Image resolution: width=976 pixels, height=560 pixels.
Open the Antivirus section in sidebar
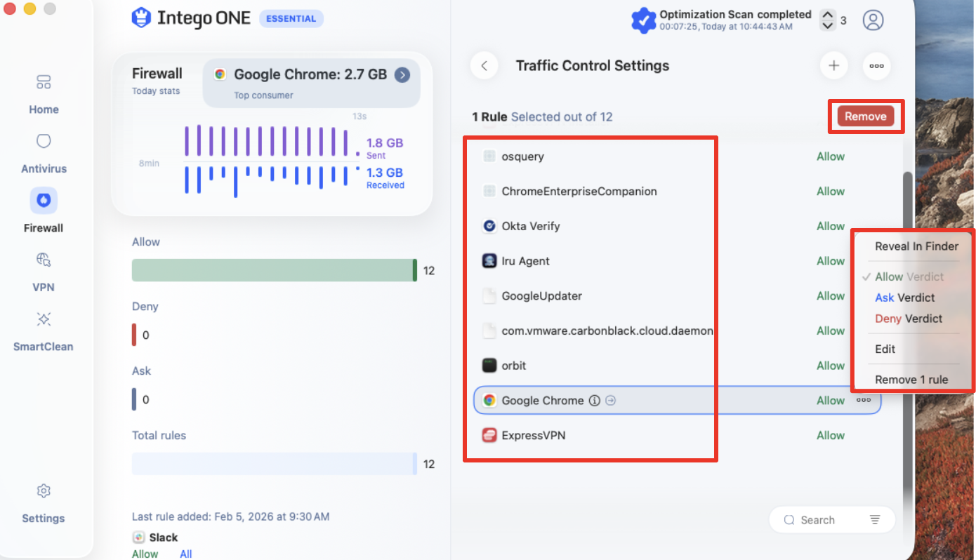[44, 154]
